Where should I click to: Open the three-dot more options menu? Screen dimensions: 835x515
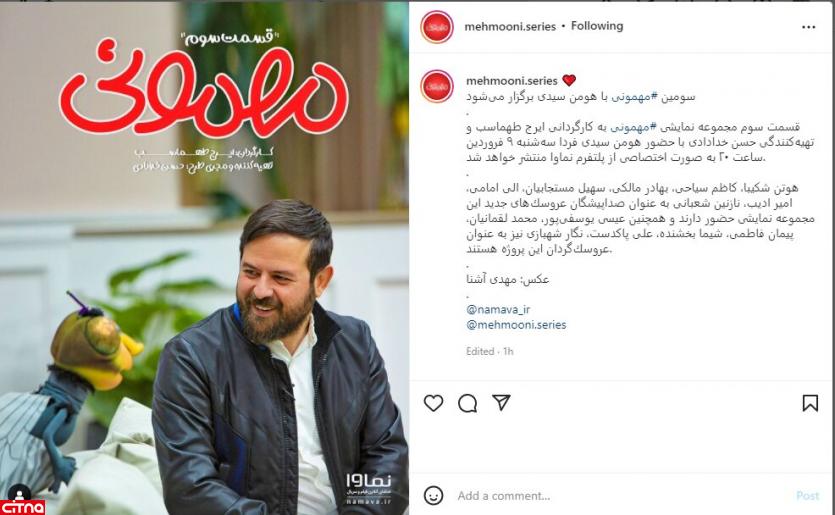click(808, 27)
